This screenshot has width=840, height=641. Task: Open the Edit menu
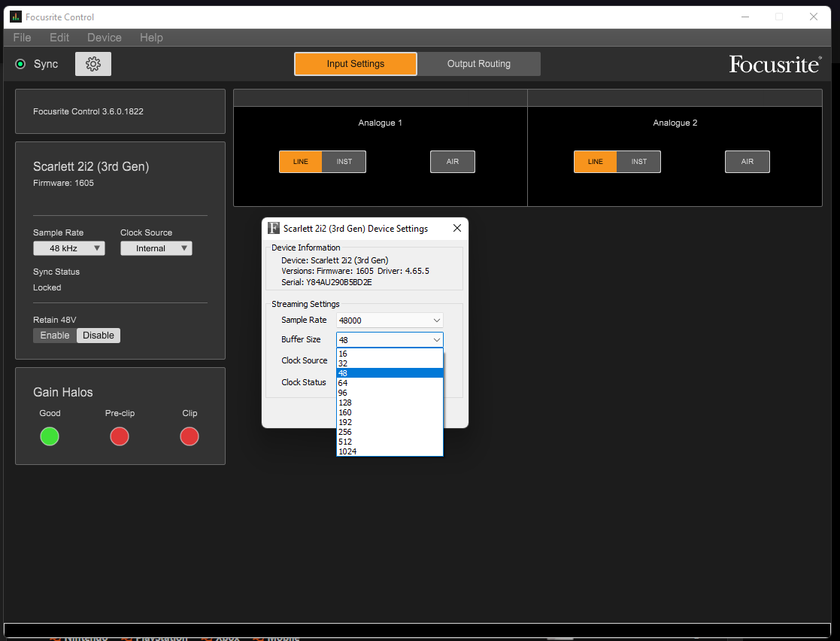59,38
